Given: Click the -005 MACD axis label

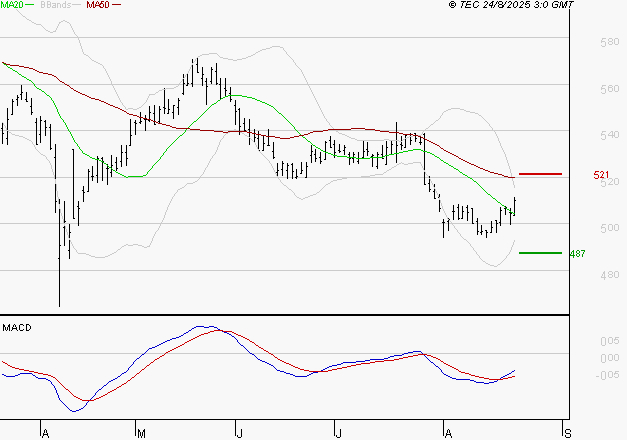Looking at the screenshot, I should click(x=607, y=375).
